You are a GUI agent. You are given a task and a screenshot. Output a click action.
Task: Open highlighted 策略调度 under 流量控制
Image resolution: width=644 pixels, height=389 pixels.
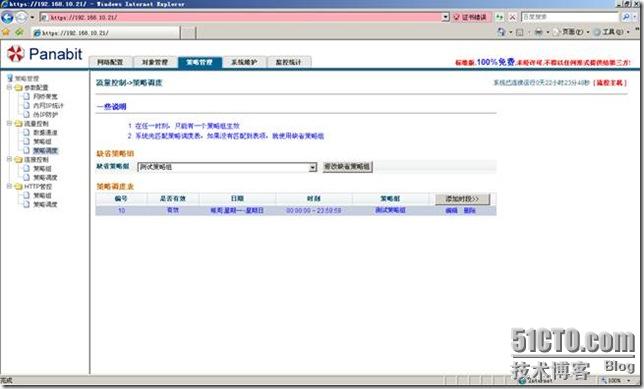coord(45,150)
